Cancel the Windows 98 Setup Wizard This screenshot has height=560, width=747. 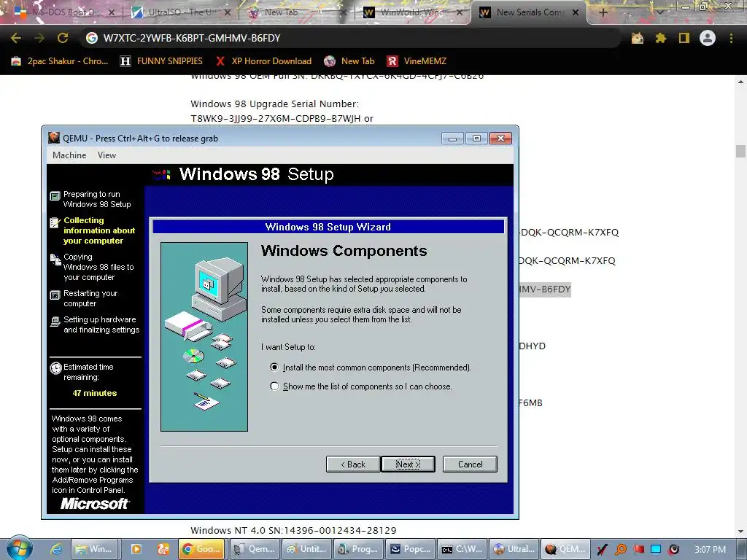tap(470, 464)
